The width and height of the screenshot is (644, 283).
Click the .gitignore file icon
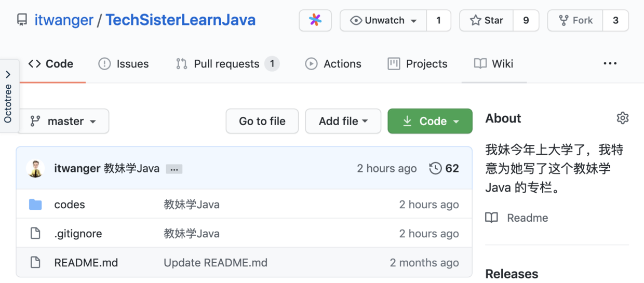35,233
